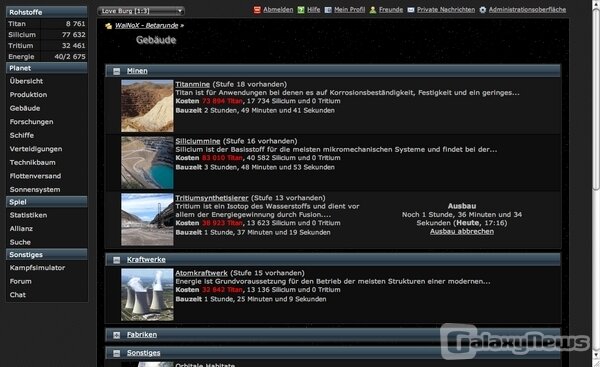
Task: Open the Administrationsoberfläche link
Action: tap(527, 10)
